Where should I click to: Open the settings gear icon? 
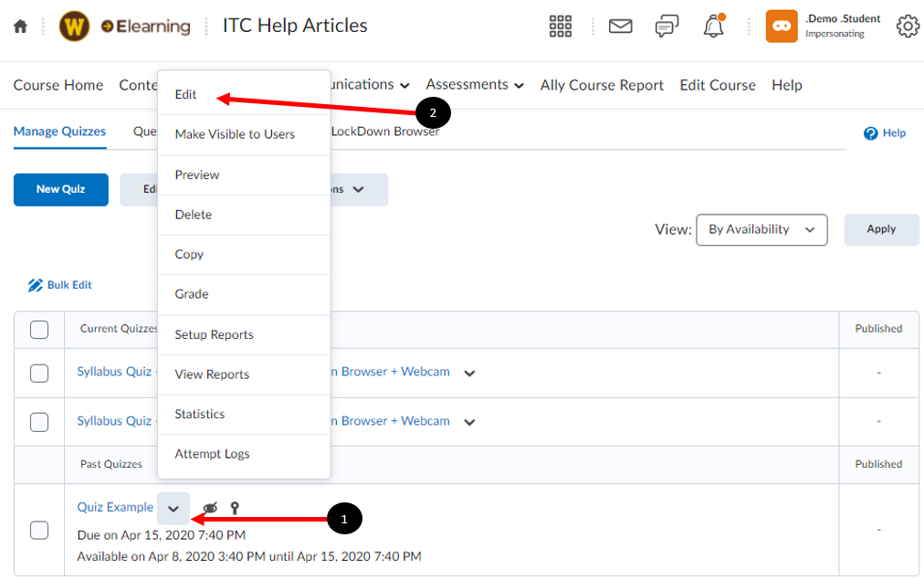[x=908, y=26]
